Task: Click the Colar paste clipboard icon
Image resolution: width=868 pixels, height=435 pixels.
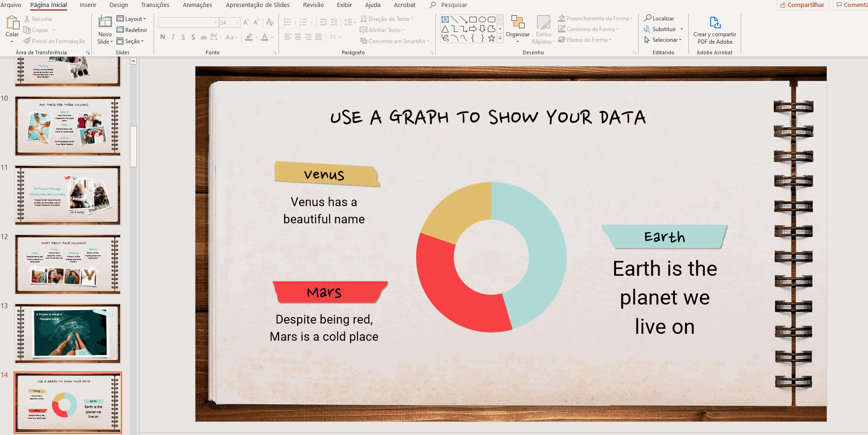Action: 13,22
